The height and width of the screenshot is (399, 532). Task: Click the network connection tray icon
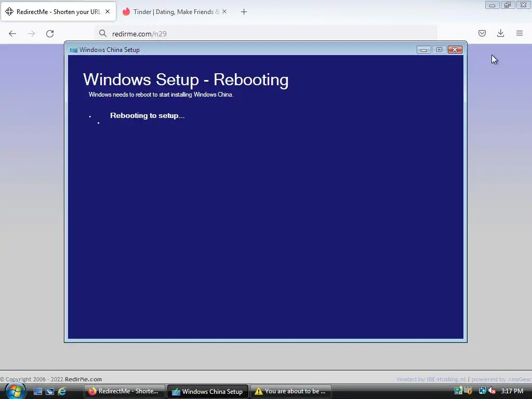tap(482, 391)
